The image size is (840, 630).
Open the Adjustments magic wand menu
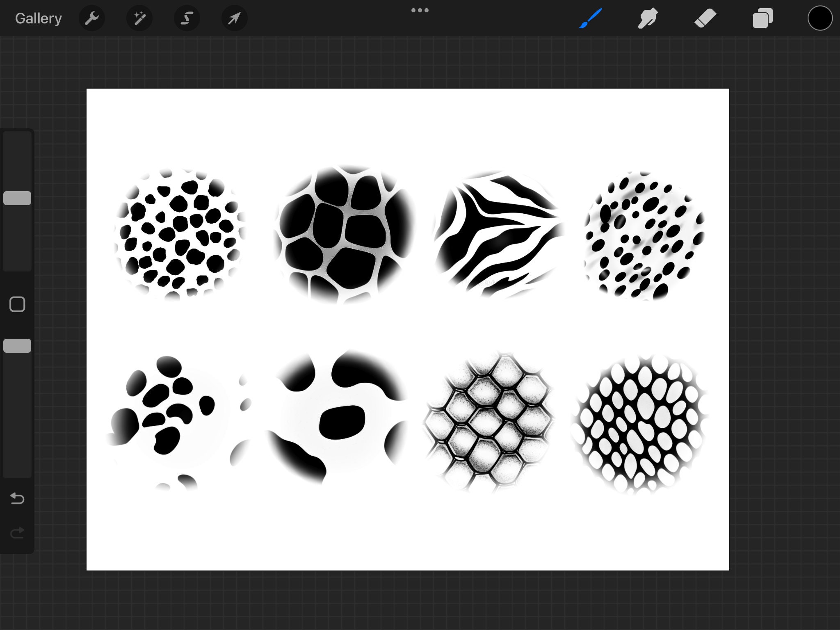[x=139, y=18]
